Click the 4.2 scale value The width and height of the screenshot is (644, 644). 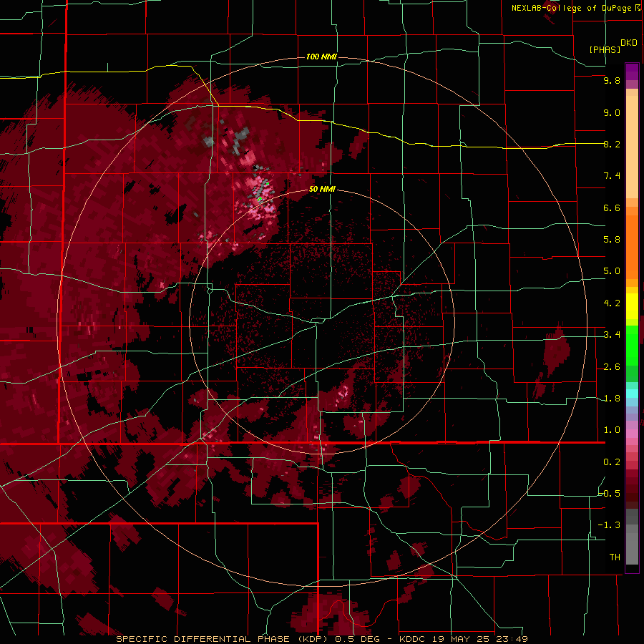click(x=612, y=303)
